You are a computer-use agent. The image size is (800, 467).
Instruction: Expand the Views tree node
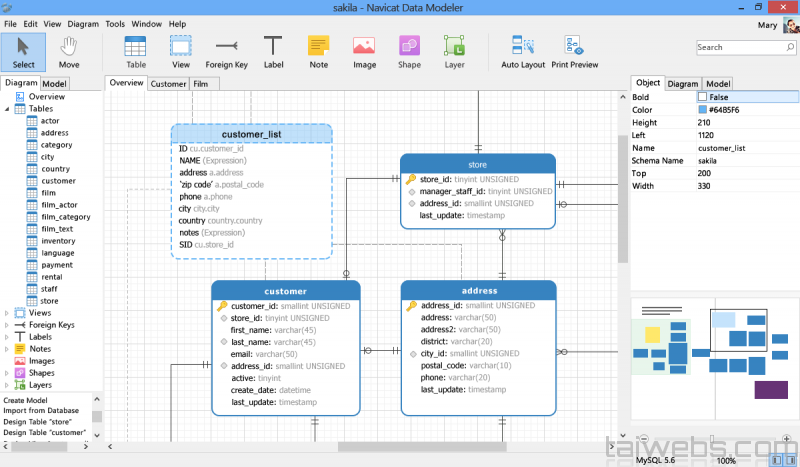7,313
